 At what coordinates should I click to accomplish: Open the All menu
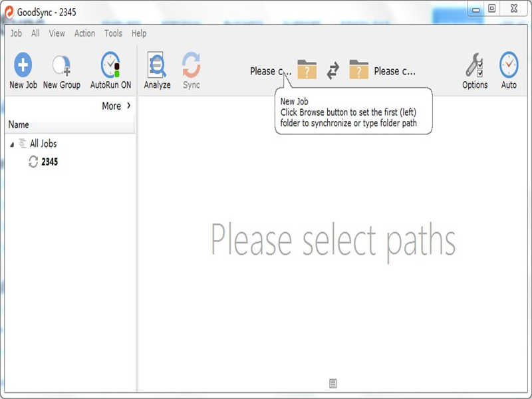[35, 33]
